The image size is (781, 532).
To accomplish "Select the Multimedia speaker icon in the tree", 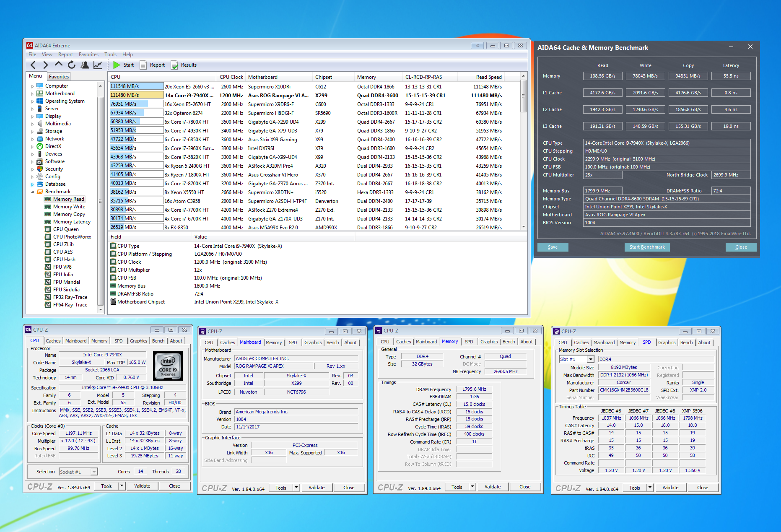I will (40, 124).
